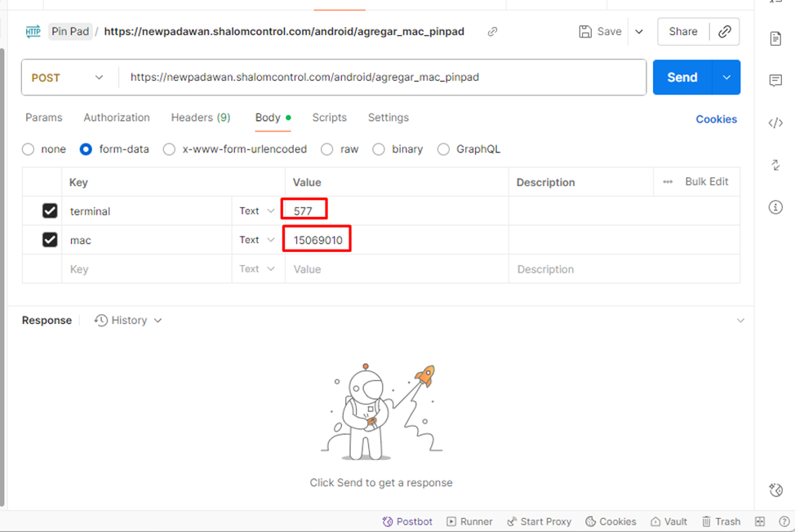
Task: Open the documentation icon in right sidebar
Action: tap(775, 39)
